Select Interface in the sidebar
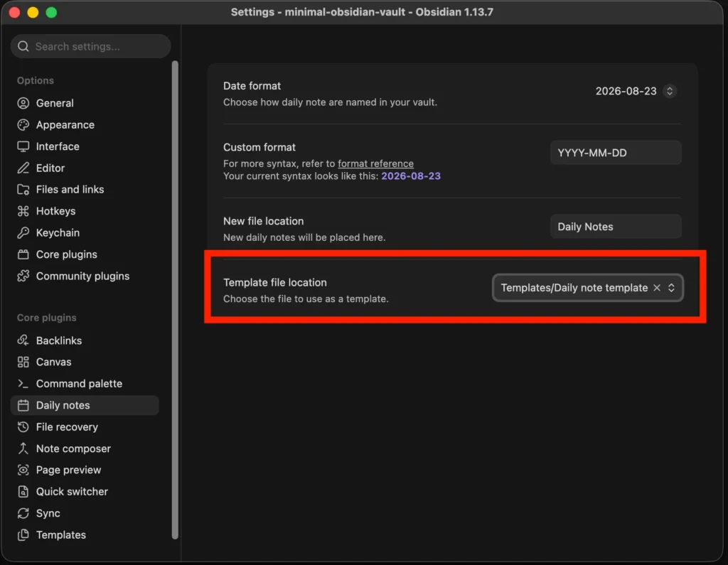Image resolution: width=728 pixels, height=565 pixels. click(85, 146)
